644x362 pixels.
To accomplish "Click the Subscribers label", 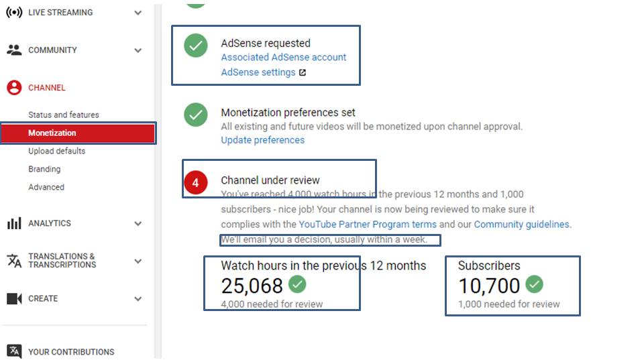I will (489, 265).
